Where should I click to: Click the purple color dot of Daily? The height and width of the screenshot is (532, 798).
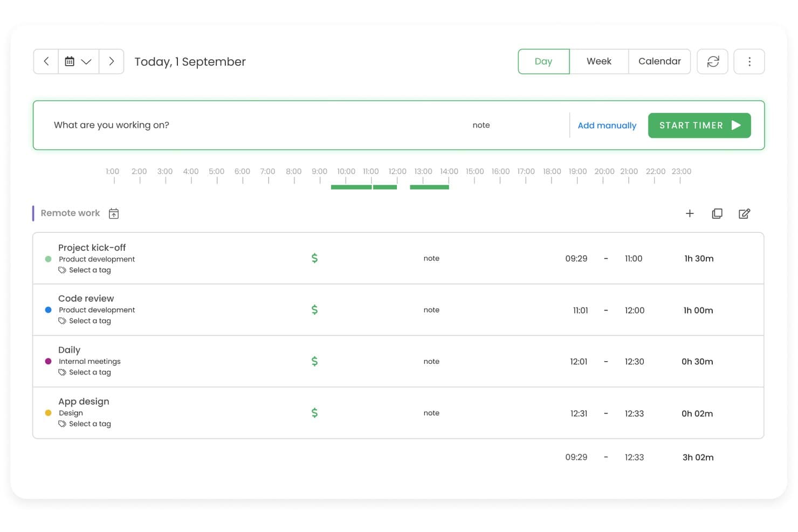[48, 361]
